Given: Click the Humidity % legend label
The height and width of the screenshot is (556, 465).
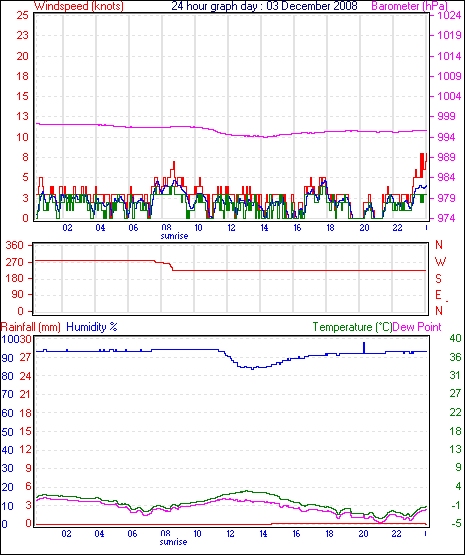Looking at the screenshot, I should click(x=92, y=327).
